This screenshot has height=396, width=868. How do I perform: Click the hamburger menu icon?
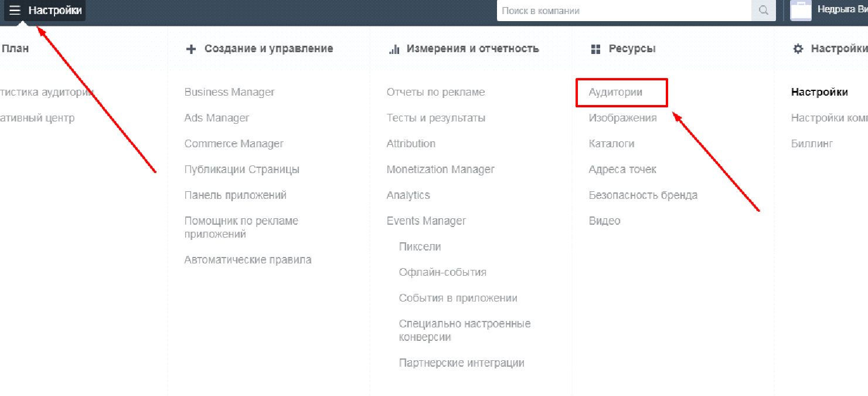tap(15, 11)
